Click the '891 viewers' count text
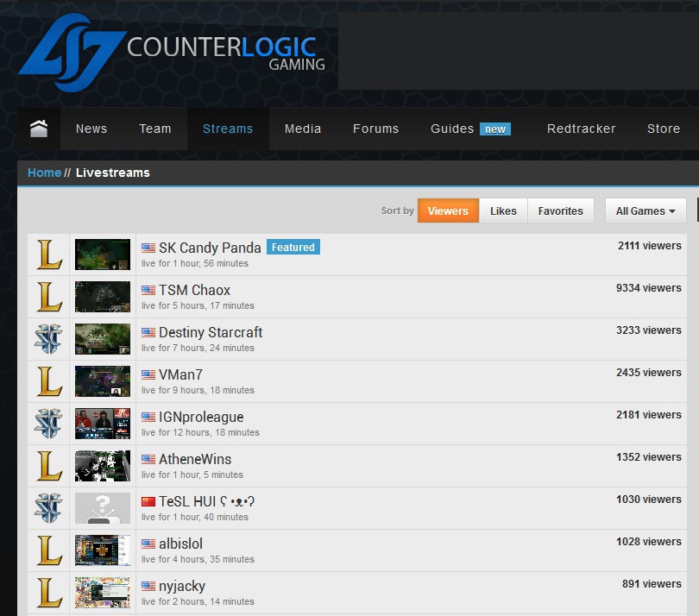The height and width of the screenshot is (616, 699). click(x=652, y=584)
